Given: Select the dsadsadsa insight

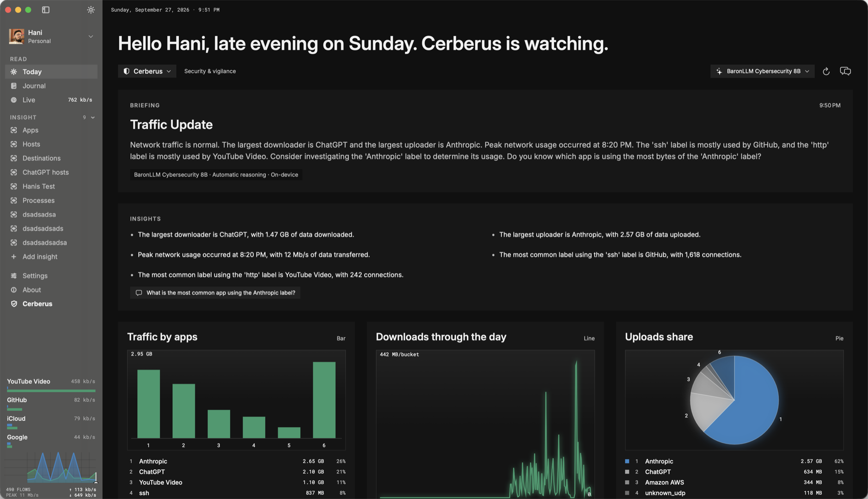Looking at the screenshot, I should coord(51,215).
